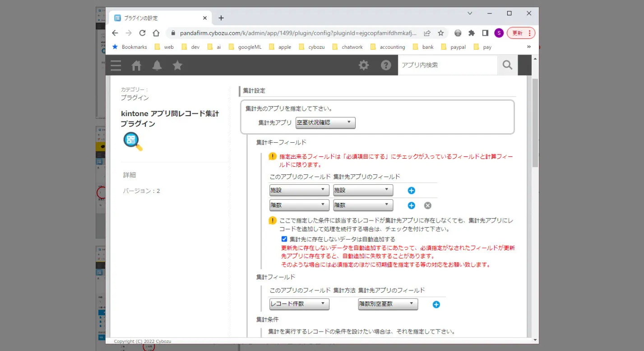This screenshot has width=644, height=351.
Task: Reload the page with the refresh button
Action: pos(142,33)
